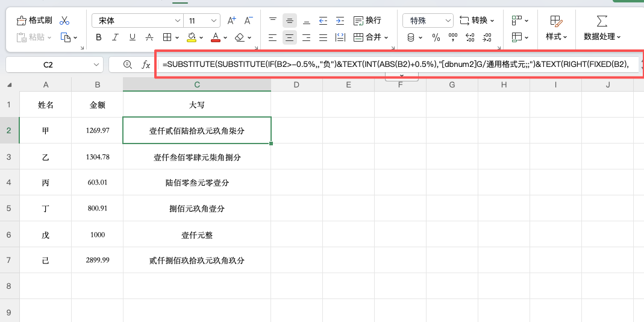Click the eraser clear icon
This screenshot has width=644, height=322.
tap(240, 37)
